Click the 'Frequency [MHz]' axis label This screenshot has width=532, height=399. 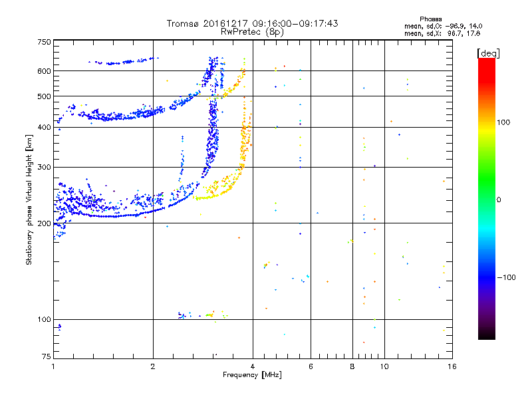252,375
